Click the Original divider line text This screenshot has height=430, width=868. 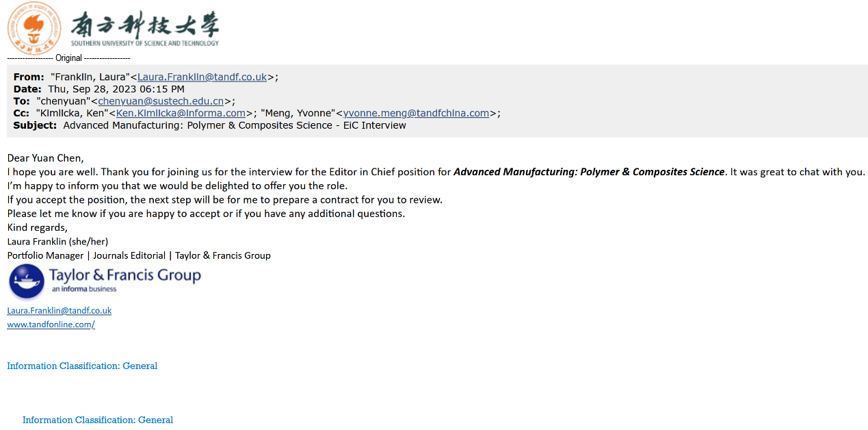pos(68,58)
